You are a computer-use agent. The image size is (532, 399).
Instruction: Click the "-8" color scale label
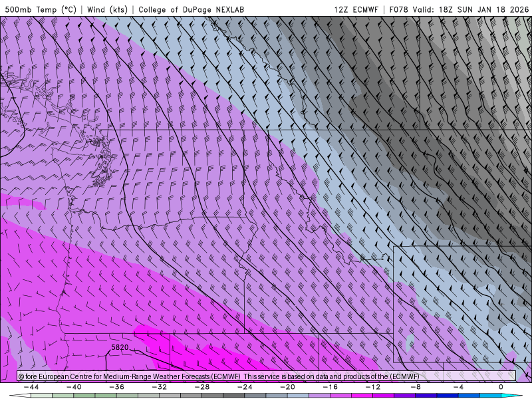[x=416, y=387]
